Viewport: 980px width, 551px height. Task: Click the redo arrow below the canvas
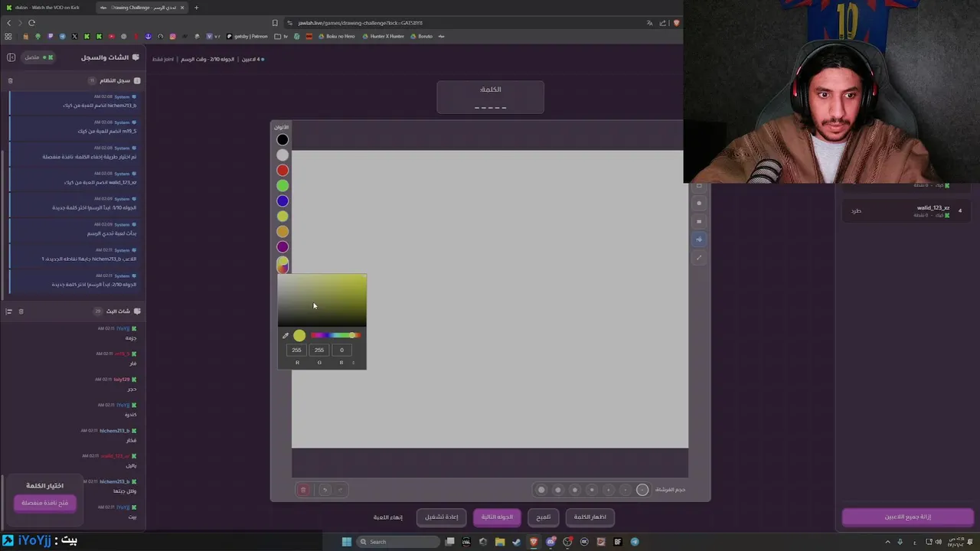(x=340, y=490)
